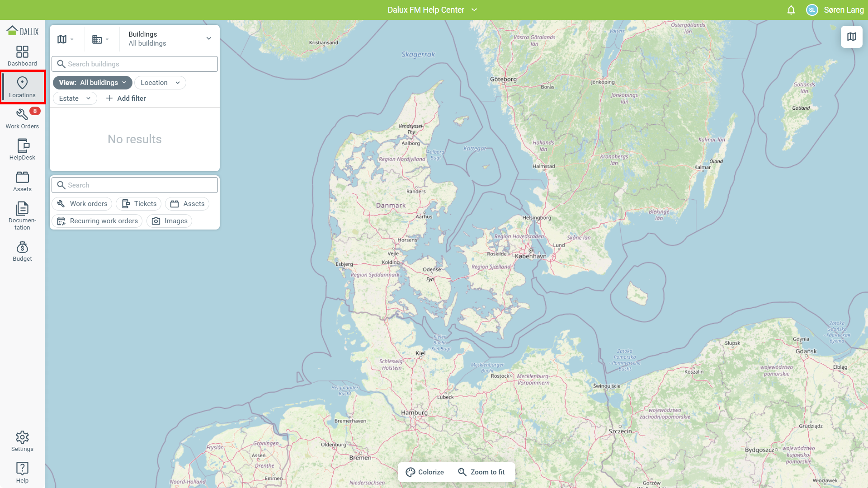
Task: Open Work Orders in the sidebar
Action: point(22,119)
